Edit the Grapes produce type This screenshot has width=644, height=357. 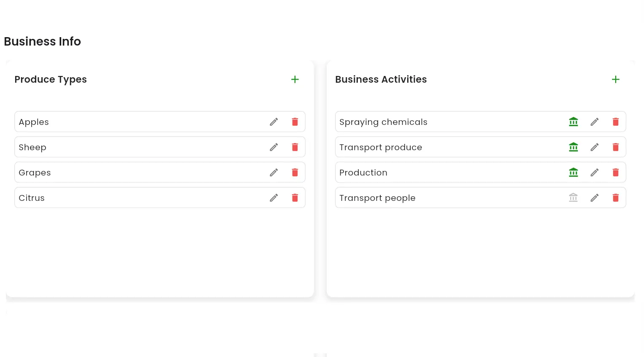[x=274, y=173]
